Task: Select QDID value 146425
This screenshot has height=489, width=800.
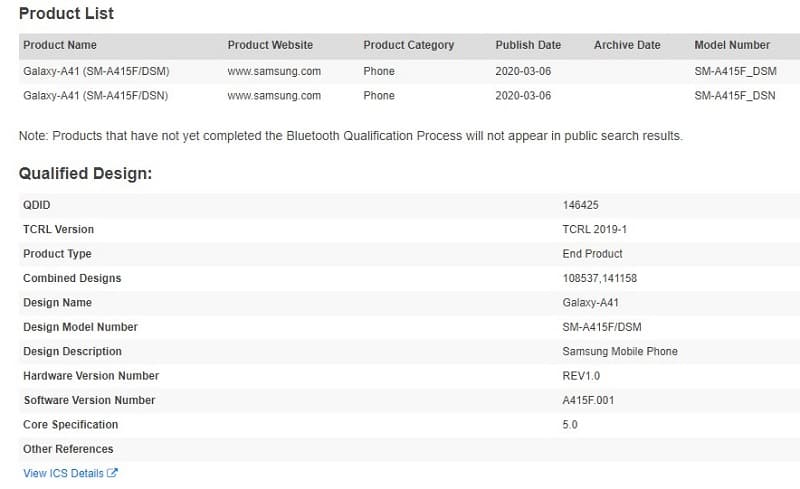Action: (x=581, y=205)
